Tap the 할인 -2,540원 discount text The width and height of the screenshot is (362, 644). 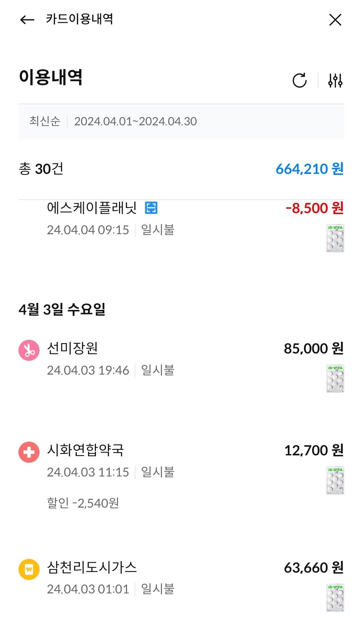(x=83, y=503)
